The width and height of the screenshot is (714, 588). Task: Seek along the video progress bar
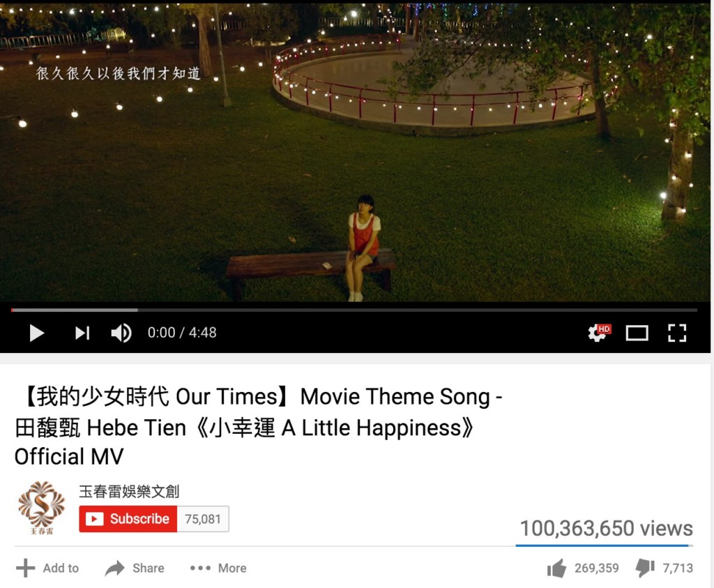click(x=354, y=310)
